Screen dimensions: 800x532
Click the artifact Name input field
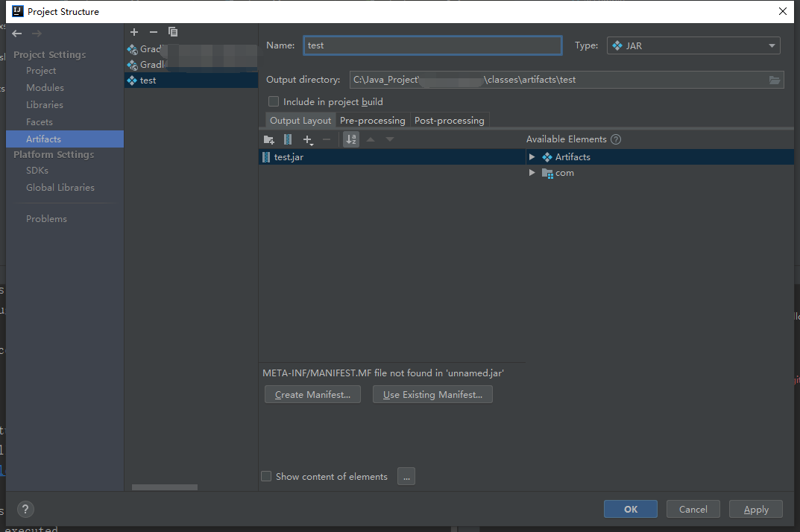click(x=432, y=45)
